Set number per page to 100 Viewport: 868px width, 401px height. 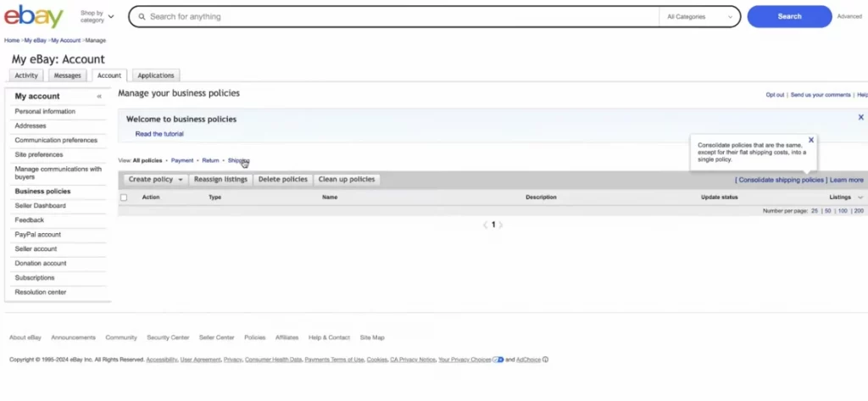[x=843, y=211]
